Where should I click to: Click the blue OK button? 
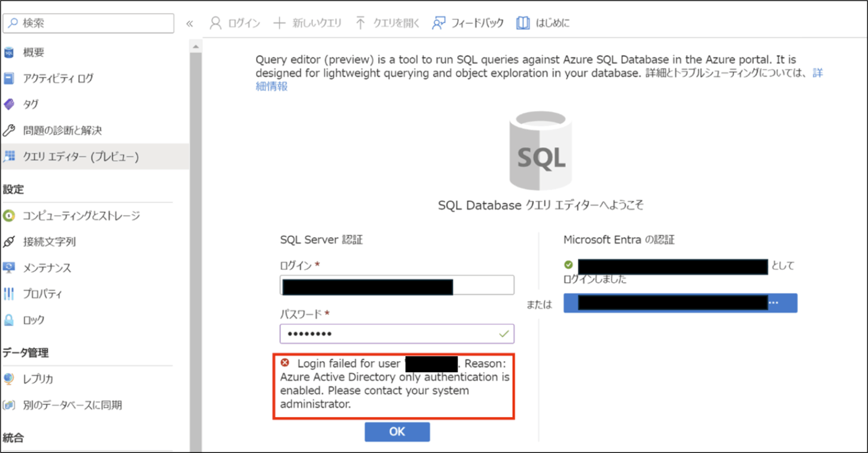tap(397, 432)
